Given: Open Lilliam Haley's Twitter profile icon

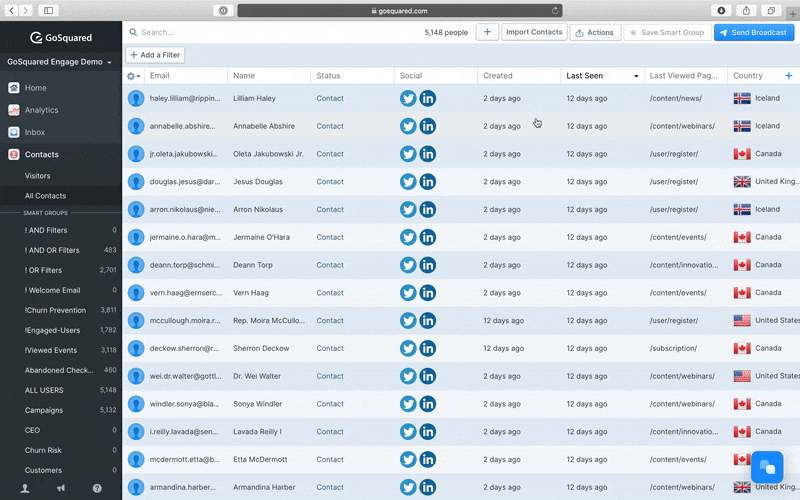Looking at the screenshot, I should point(408,98).
